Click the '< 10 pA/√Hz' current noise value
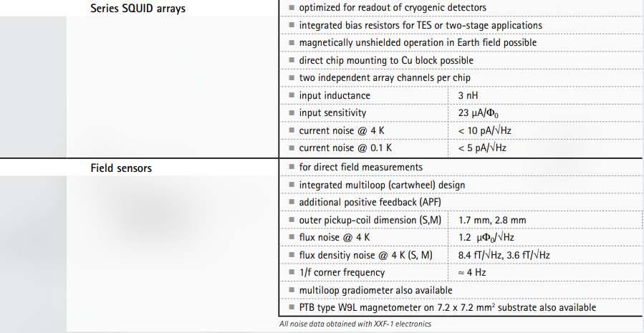 click(x=485, y=130)
